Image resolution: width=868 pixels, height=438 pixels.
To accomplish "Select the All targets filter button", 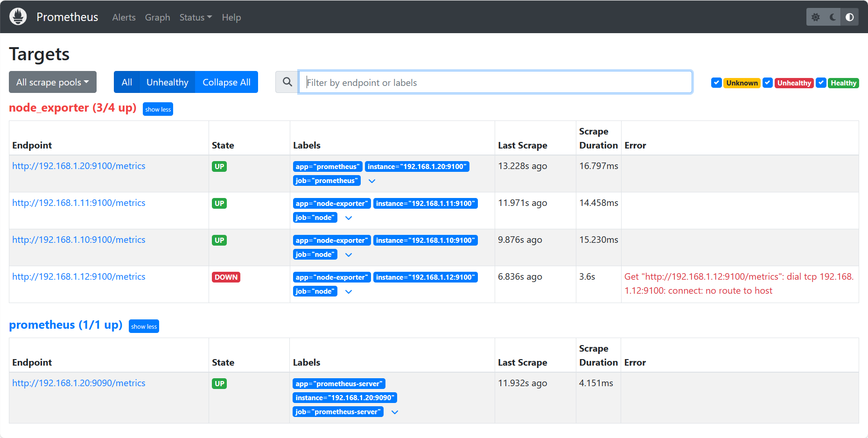I will click(x=126, y=82).
